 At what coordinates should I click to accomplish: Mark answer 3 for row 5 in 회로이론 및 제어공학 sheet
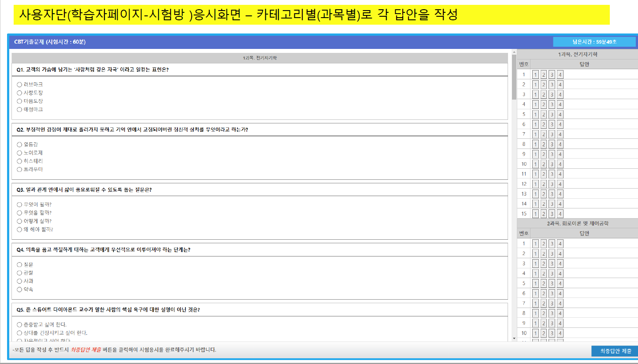(552, 283)
